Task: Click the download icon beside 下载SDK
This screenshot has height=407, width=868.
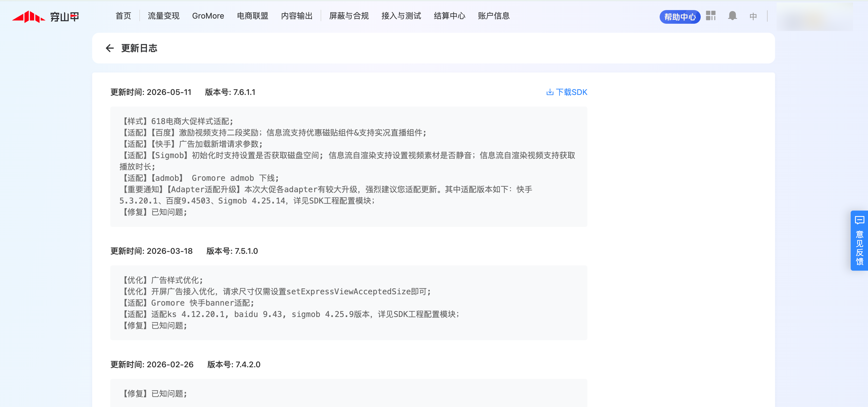Action: pos(550,92)
